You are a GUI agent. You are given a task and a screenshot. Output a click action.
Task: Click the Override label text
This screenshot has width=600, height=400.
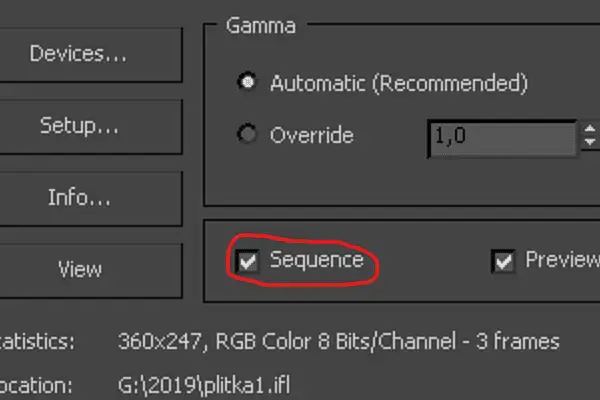pos(311,134)
